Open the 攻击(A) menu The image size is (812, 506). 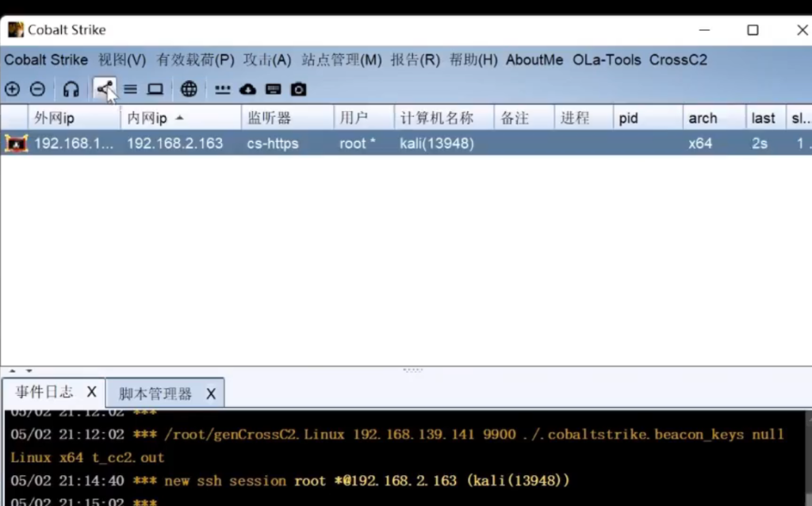point(267,59)
